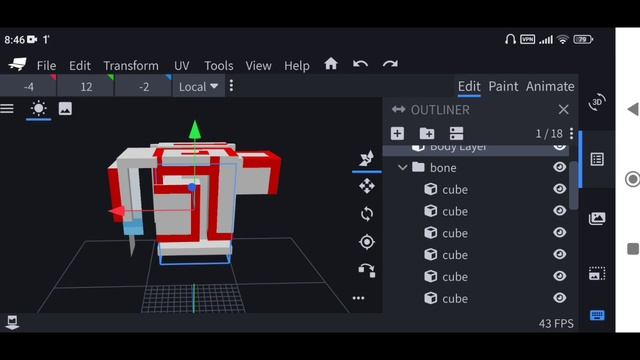Click bottom-left panel collapse arrow icon

point(12,322)
